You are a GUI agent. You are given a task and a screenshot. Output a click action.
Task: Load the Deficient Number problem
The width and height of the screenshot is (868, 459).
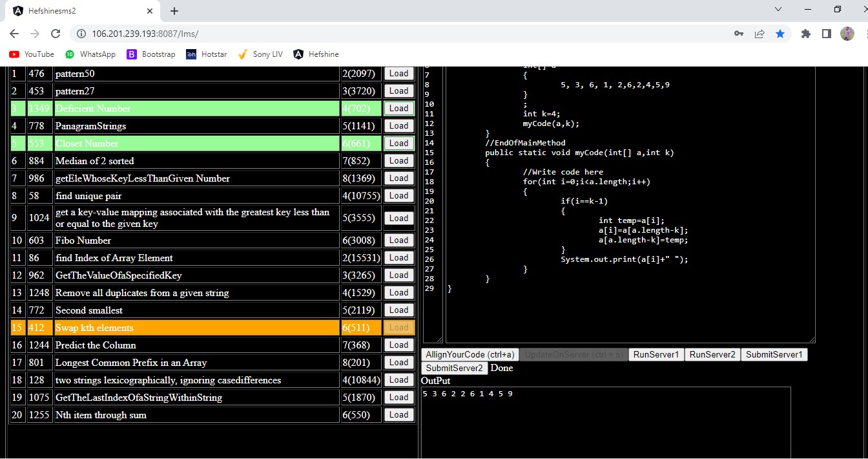(398, 109)
